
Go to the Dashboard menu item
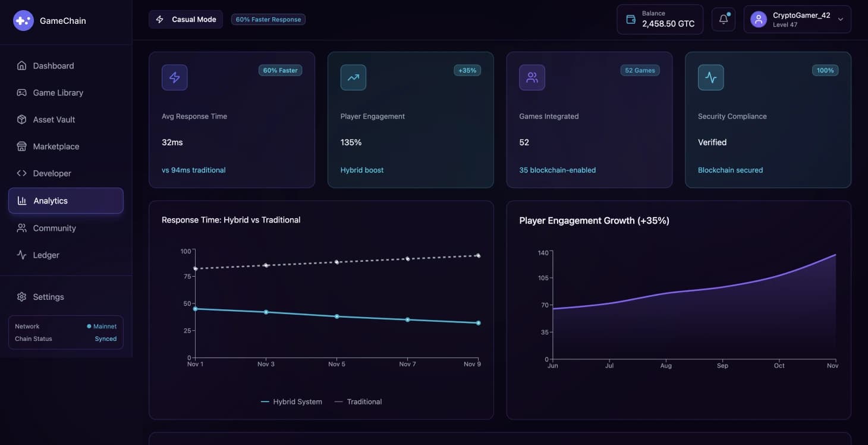54,65
